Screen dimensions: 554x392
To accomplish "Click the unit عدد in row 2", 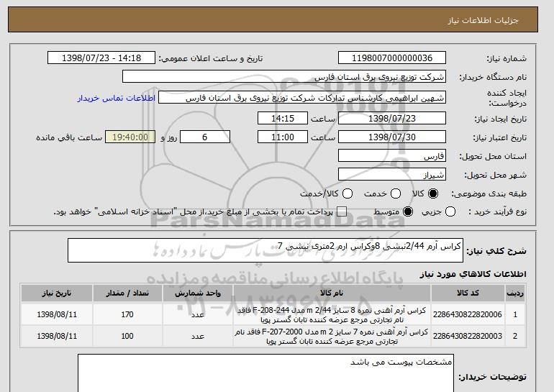I will click(x=198, y=336).
